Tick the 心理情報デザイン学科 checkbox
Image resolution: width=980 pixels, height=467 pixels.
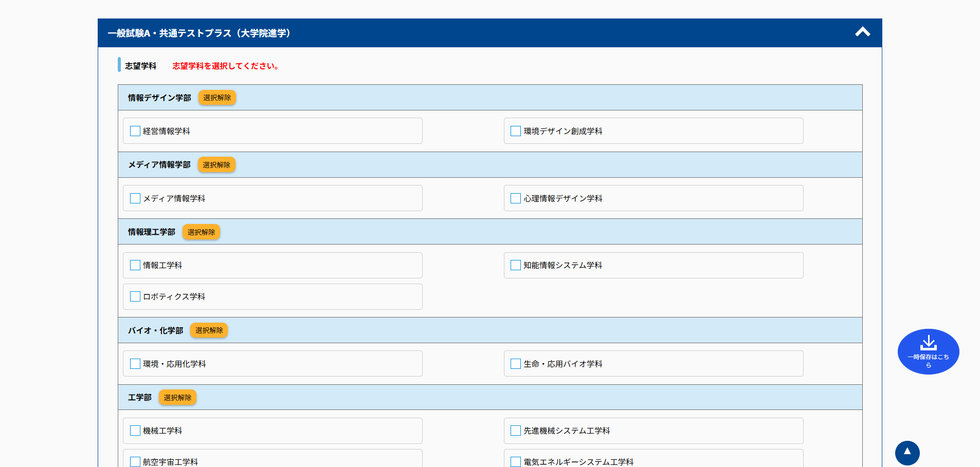516,198
